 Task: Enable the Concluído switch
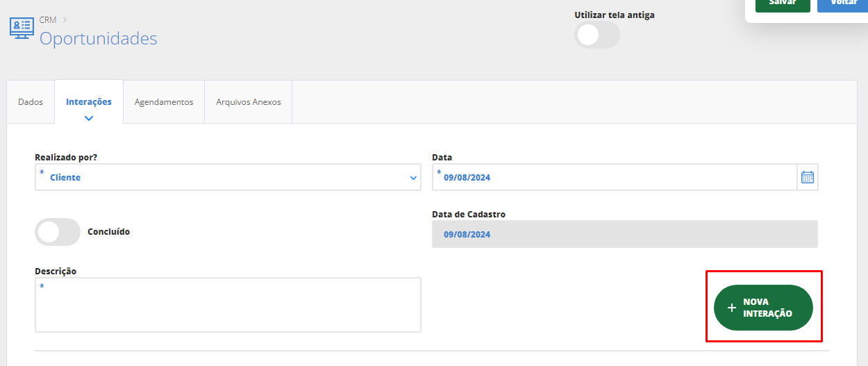(58, 232)
